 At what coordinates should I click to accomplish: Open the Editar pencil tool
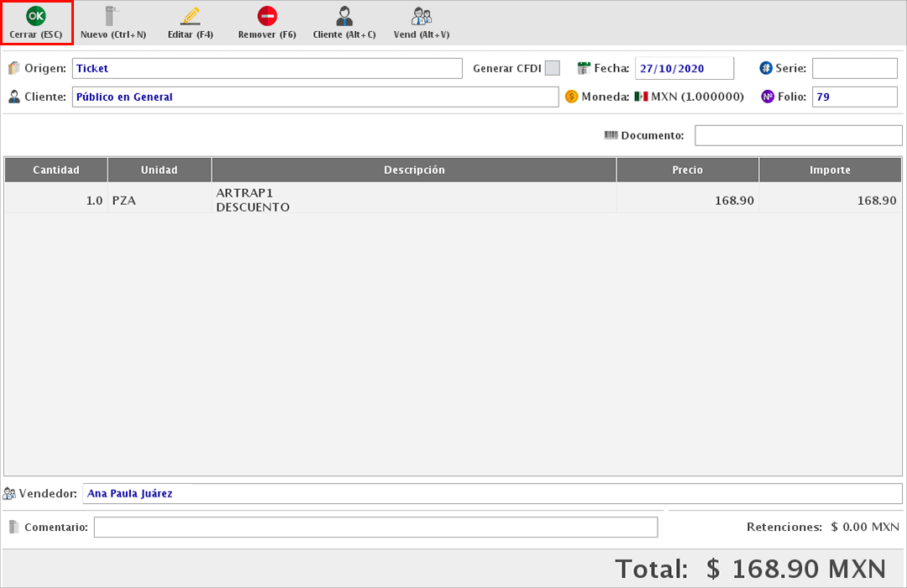[x=191, y=16]
